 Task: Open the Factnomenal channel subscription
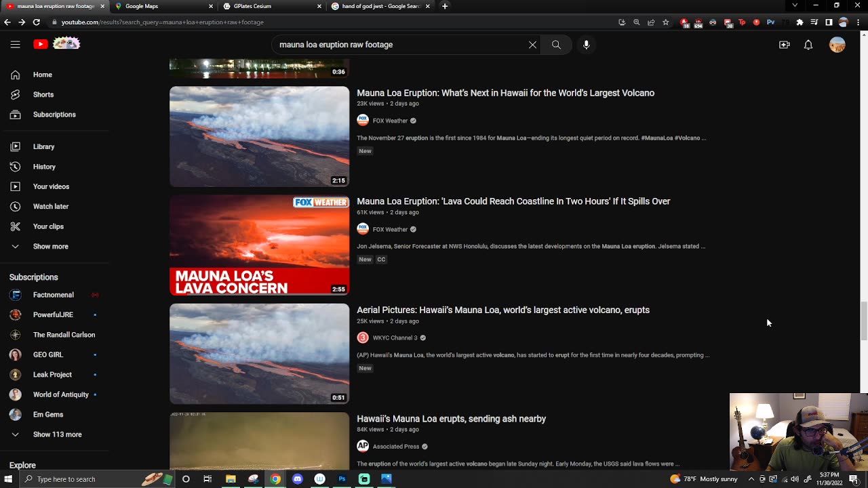click(x=54, y=295)
